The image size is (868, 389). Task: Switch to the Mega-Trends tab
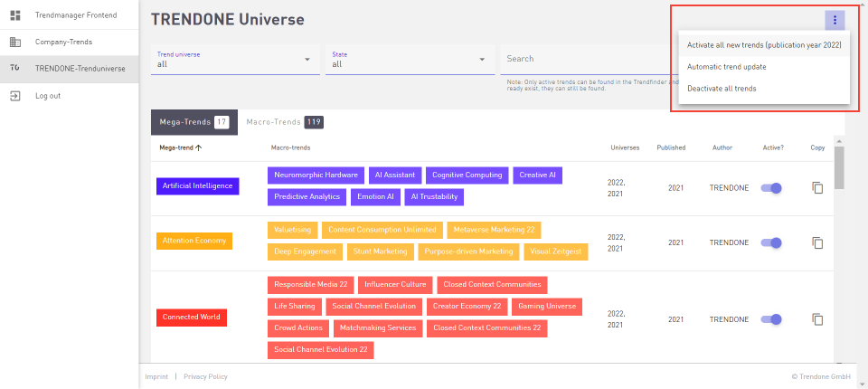[194, 122]
